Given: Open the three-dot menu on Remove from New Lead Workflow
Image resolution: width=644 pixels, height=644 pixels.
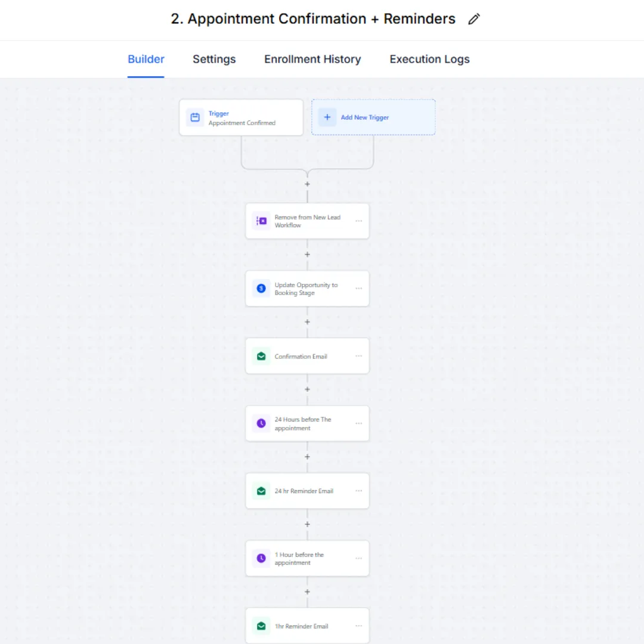Looking at the screenshot, I should 358,221.
